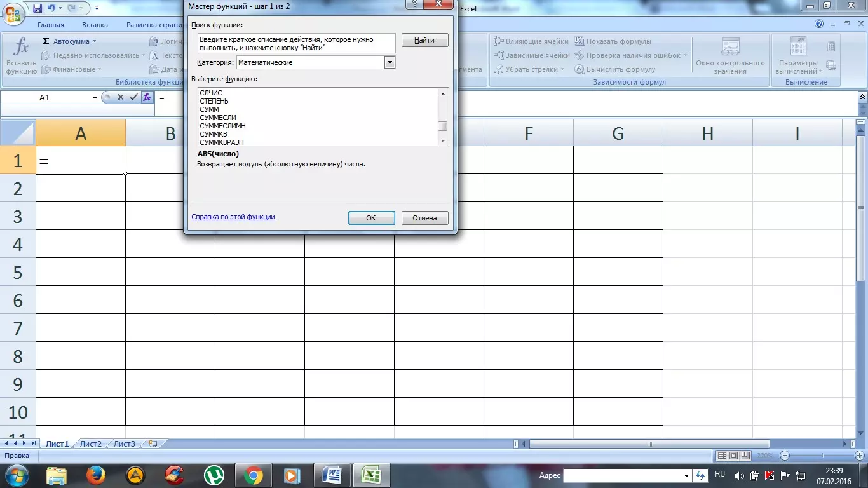This screenshot has width=868, height=488.
Task: Expand the formula bar with double chevron
Action: 862,97
